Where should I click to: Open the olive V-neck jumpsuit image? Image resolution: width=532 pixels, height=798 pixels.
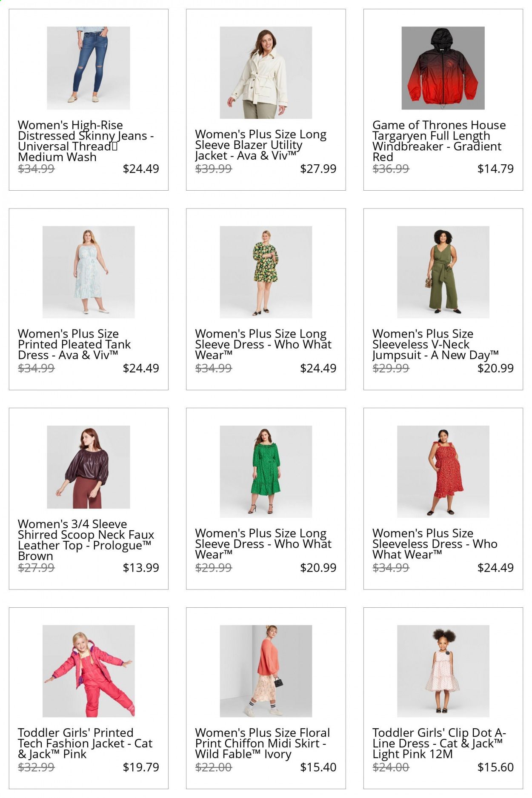click(x=443, y=272)
